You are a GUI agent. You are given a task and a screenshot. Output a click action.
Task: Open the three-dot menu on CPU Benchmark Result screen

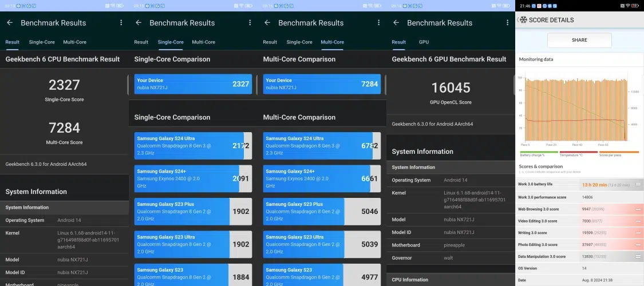[121, 22]
